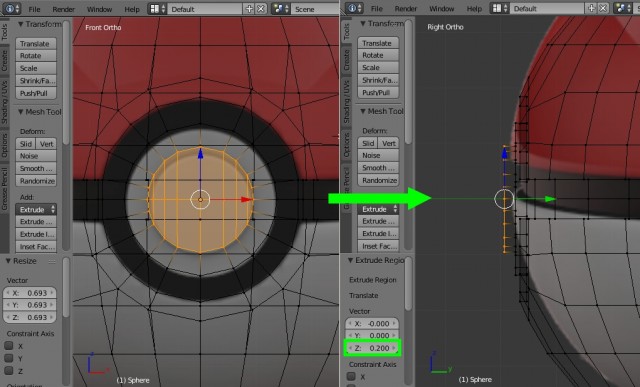This screenshot has width=640, height=387.
Task: Collapse the Extrude Region operator panel
Action: [x=350, y=260]
